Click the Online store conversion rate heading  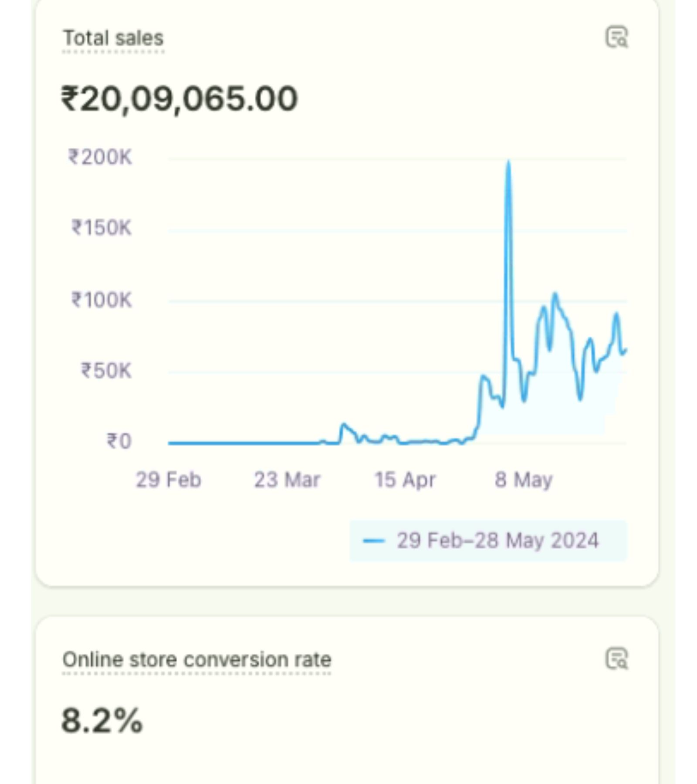click(x=196, y=659)
